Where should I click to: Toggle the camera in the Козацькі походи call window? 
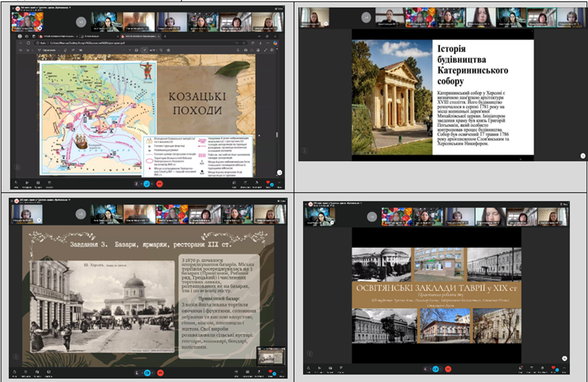pos(147,184)
